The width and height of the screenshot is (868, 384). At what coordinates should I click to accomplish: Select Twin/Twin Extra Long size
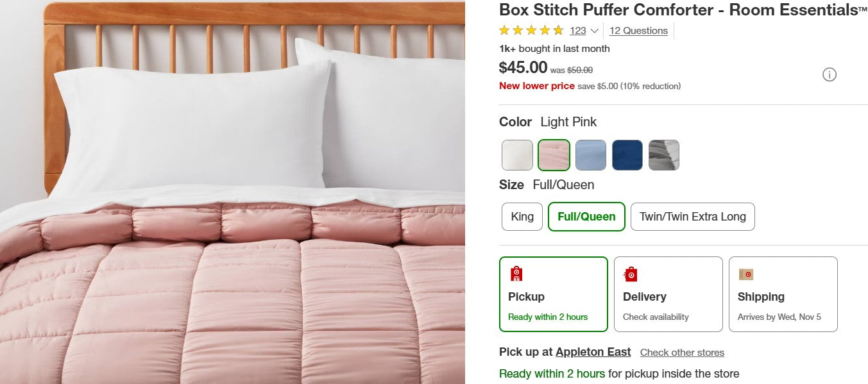click(693, 217)
